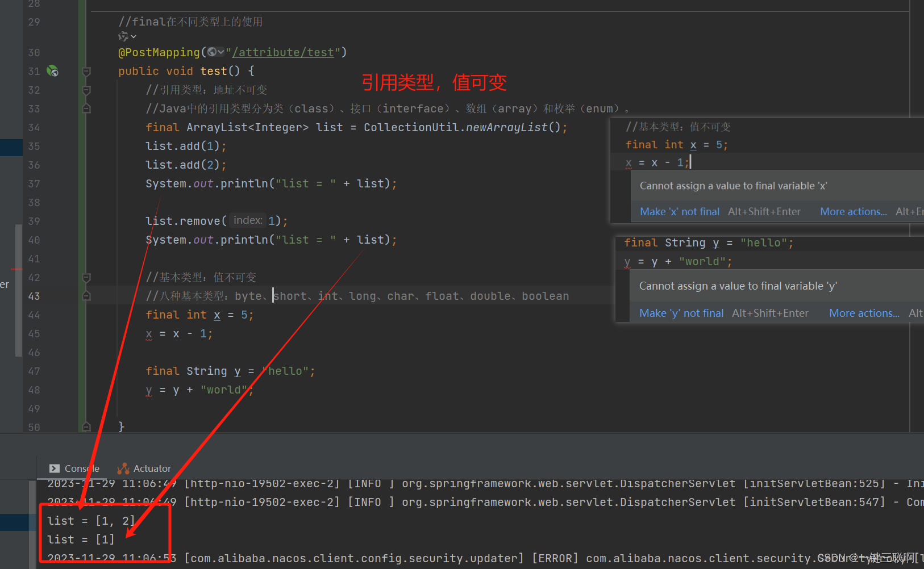This screenshot has height=569, width=924.
Task: Switch to the Console tab
Action: [x=83, y=468]
